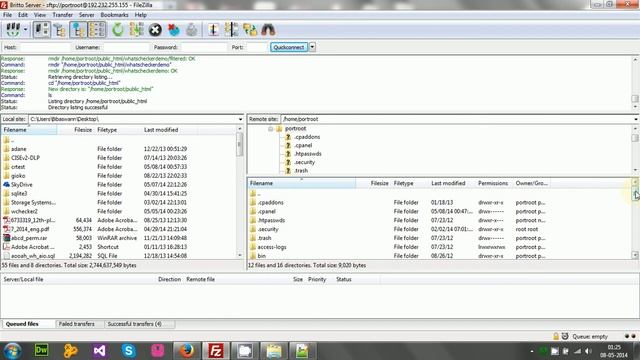Toggle the local directory tree display
Screen dimensions: 640x360
60,29
